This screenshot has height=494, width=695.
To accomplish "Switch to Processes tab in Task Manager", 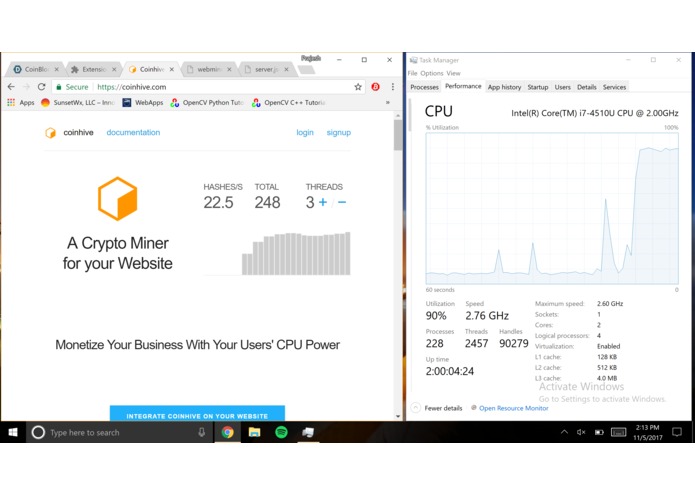I will (x=424, y=87).
